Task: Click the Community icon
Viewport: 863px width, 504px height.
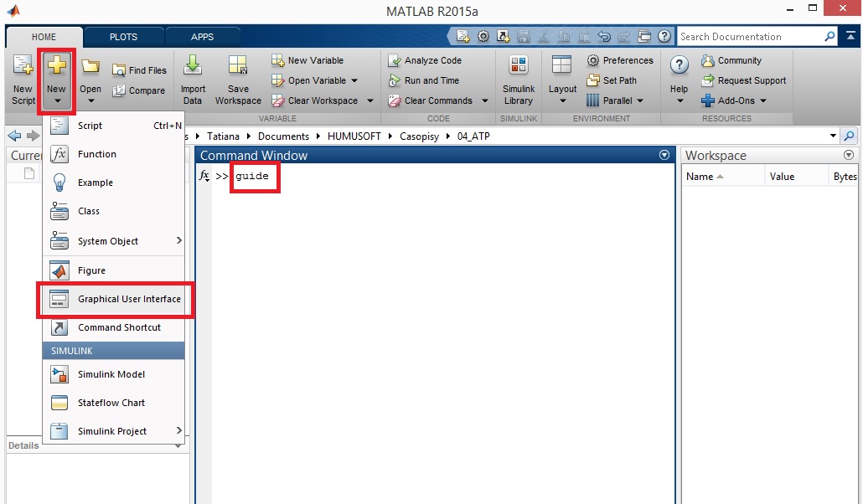Action: coord(708,60)
